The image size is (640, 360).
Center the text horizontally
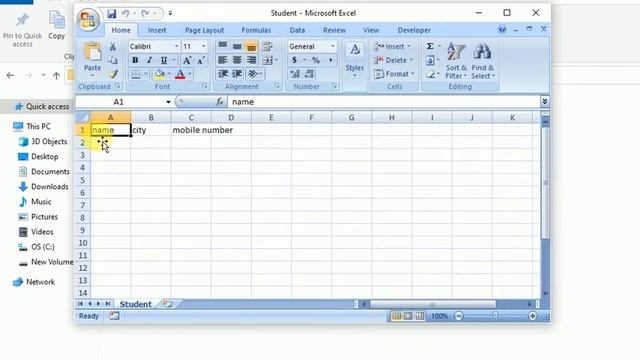(x=237, y=60)
